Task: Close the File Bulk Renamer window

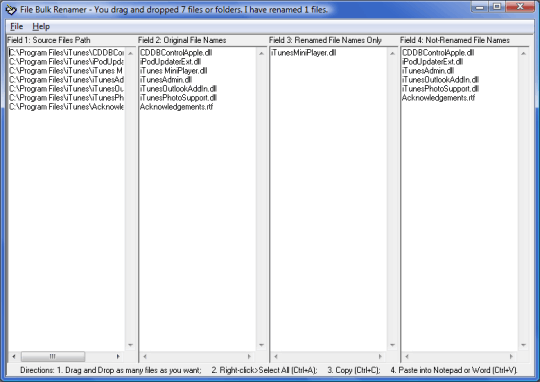Action: click(520, 7)
